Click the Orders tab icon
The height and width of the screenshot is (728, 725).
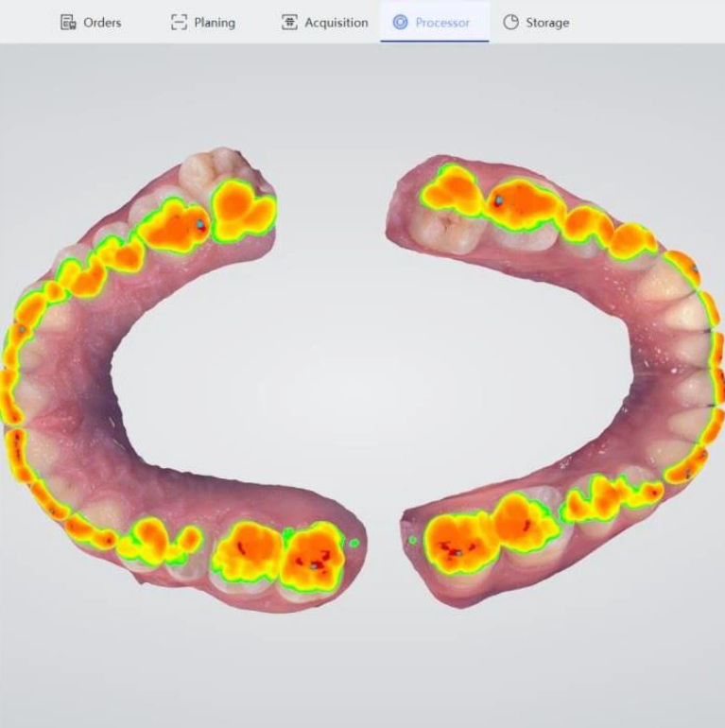(x=68, y=23)
